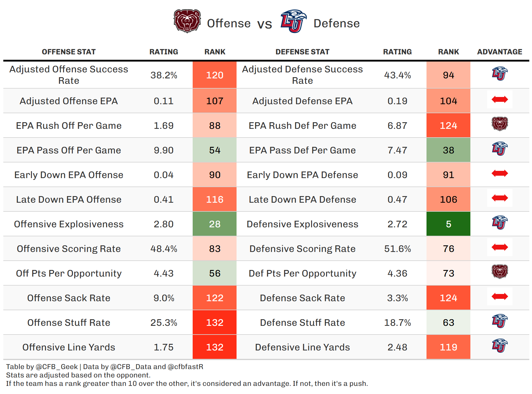Click the push arrow in the Sack Rate row
Image resolution: width=532 pixels, height=394 pixels.
[500, 296]
